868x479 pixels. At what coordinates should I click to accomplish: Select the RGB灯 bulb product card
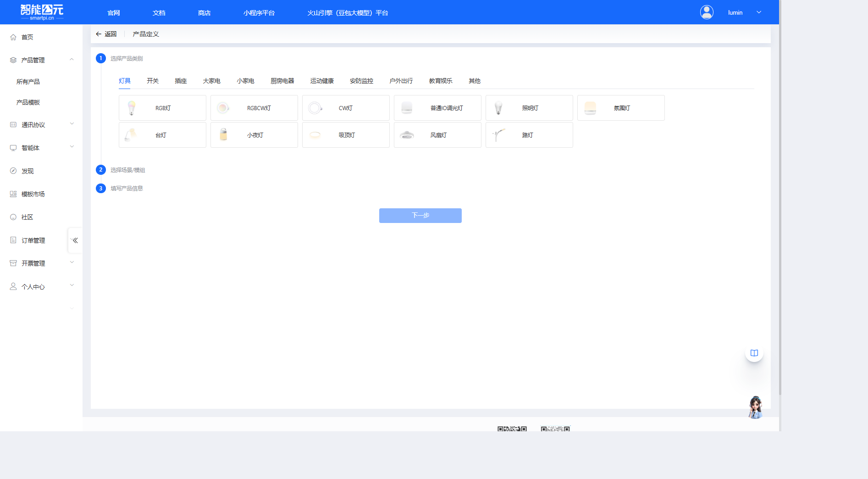162,108
